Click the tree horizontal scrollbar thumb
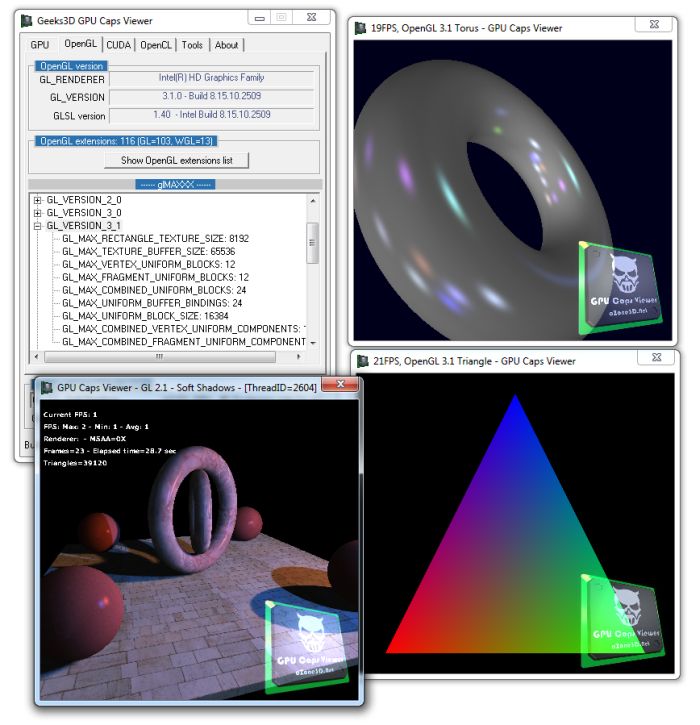Screen dimensions: 700x725 [x=160, y=356]
